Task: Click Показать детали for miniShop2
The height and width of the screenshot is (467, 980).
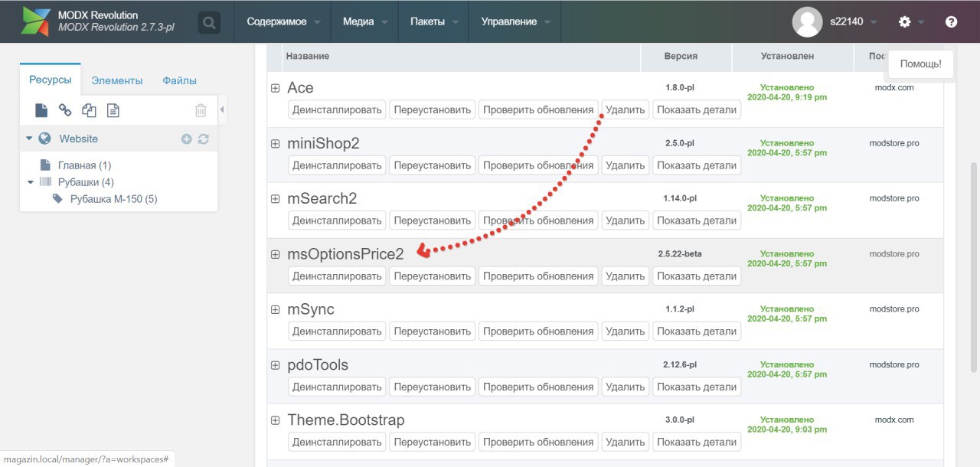Action: tap(697, 165)
